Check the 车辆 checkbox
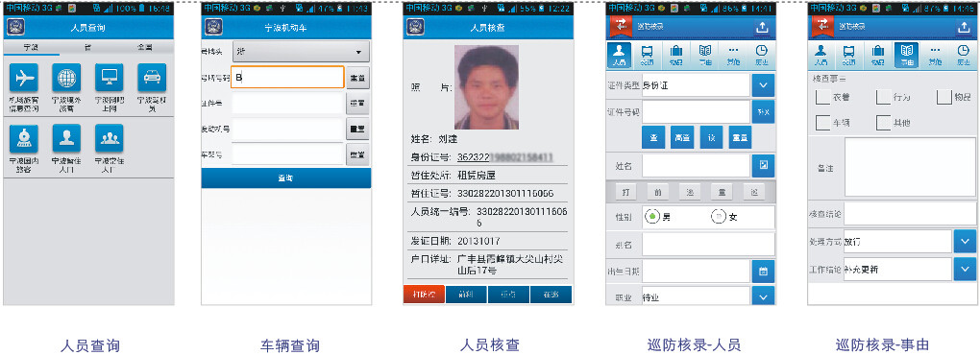The image size is (980, 355). tap(823, 123)
